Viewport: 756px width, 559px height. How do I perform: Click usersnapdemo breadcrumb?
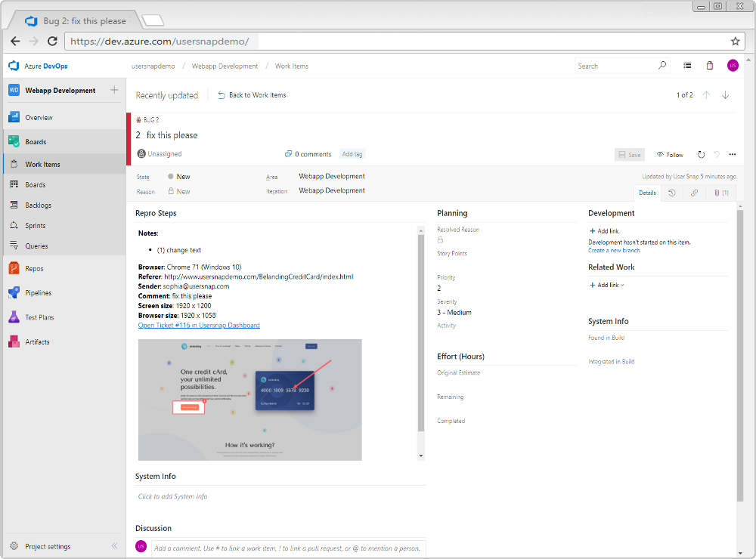click(x=153, y=66)
